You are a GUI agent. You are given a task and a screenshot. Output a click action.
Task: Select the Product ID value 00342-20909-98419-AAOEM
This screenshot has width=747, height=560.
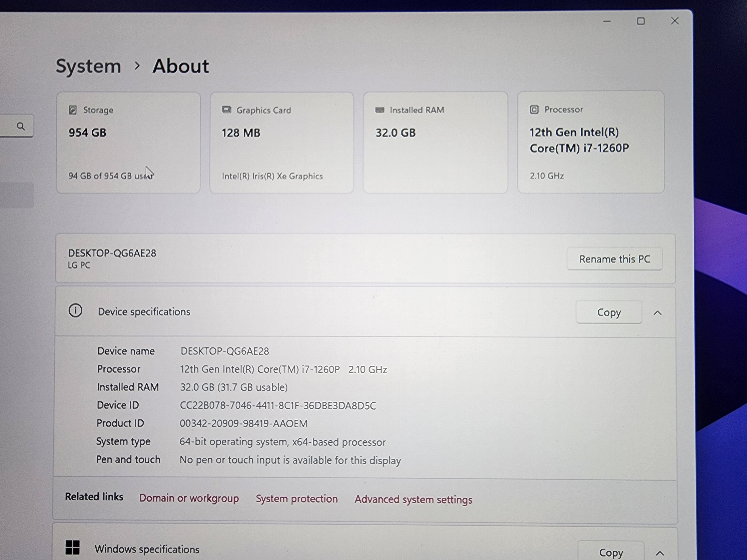point(244,424)
